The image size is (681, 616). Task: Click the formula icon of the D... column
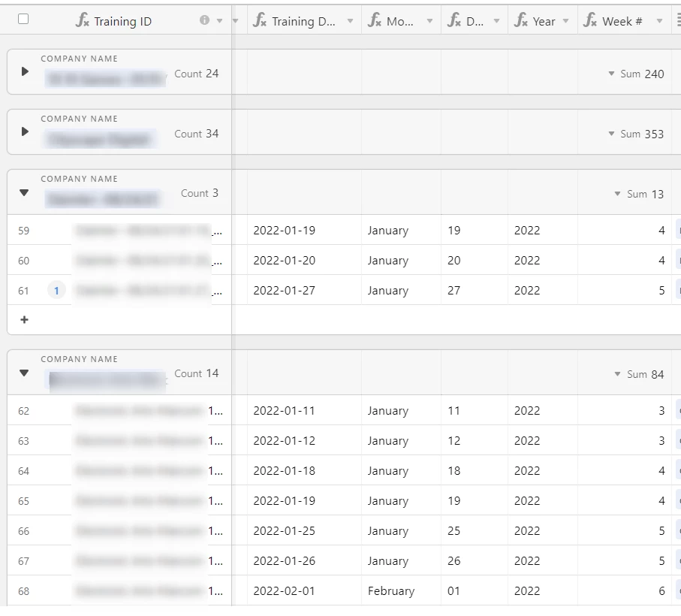point(454,20)
